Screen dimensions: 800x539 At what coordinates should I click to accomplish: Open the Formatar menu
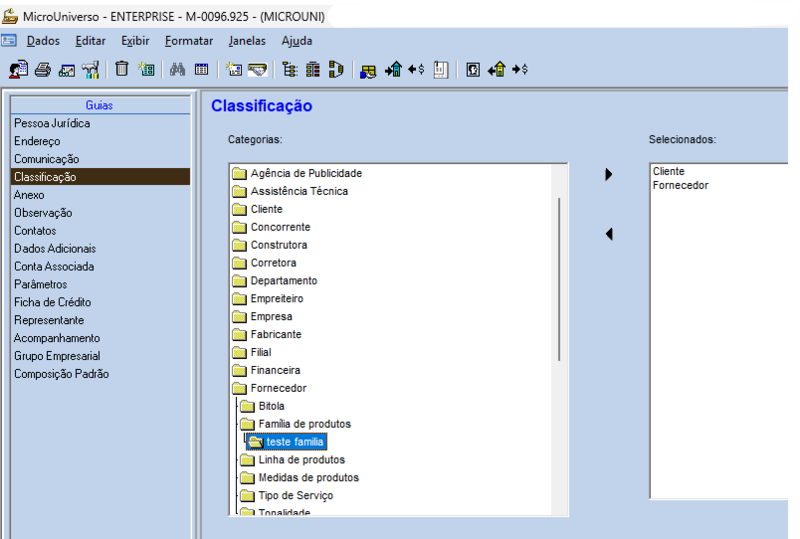pos(189,41)
